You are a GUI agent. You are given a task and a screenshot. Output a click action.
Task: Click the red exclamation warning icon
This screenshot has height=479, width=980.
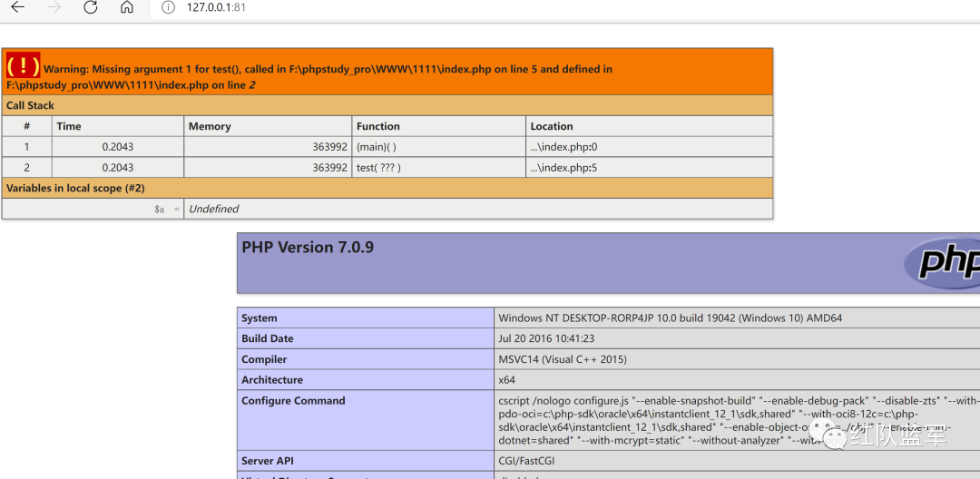coord(24,64)
